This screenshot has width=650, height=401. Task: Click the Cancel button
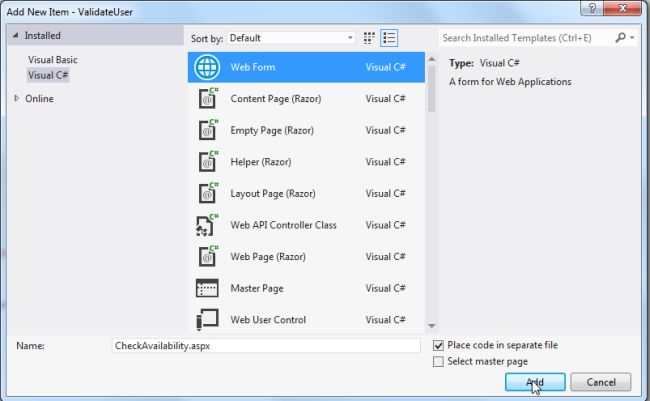(x=601, y=382)
